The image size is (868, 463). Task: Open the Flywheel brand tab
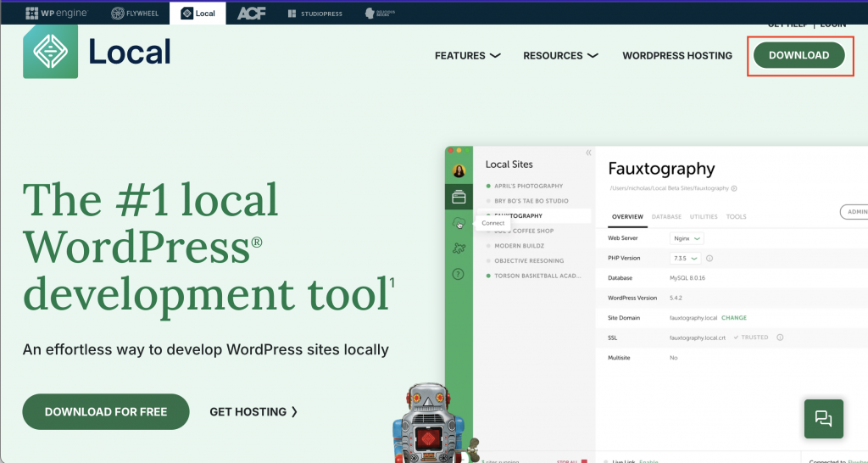136,14
